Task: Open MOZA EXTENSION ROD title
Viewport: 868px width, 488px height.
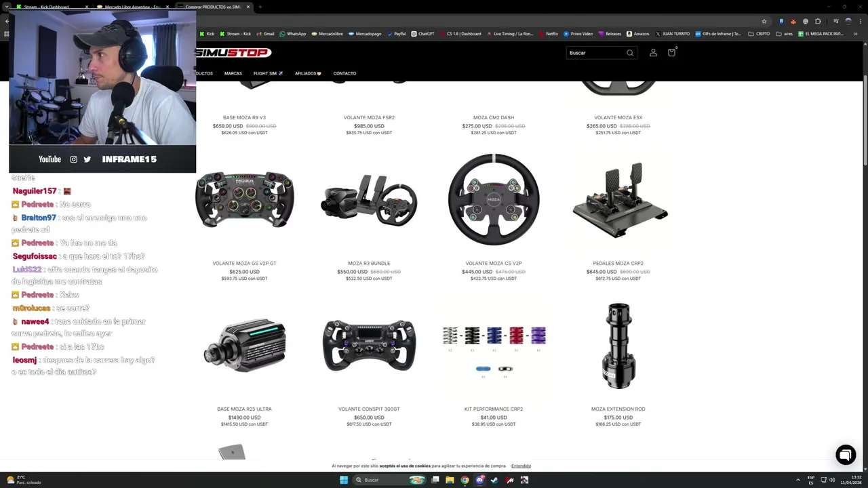Action: pos(618,409)
